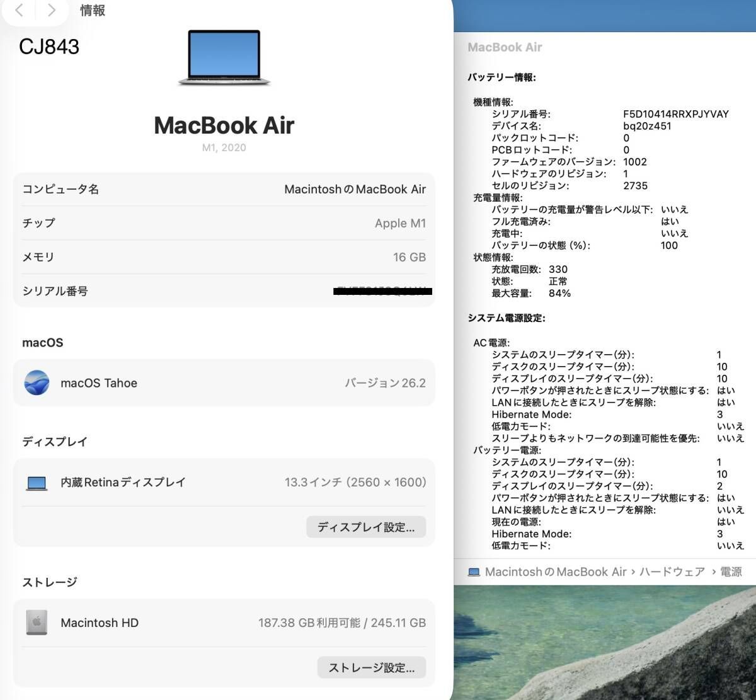Click the 最大容量 84% entry
Screen dimensions: 756x700
531,294
